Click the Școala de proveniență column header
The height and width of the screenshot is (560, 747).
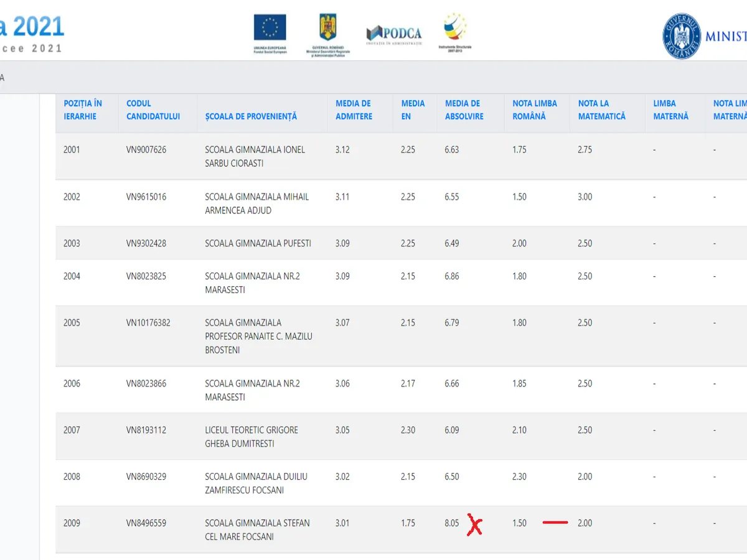point(251,116)
